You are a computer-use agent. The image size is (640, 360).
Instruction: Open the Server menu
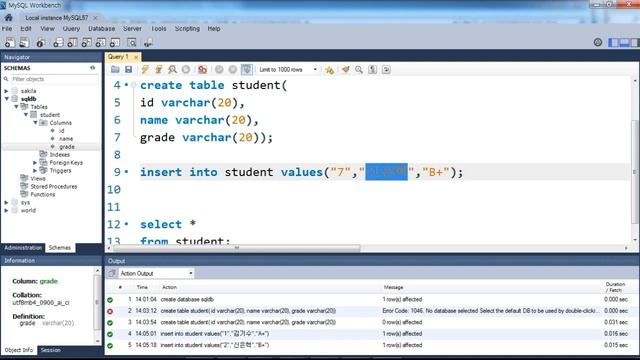coord(132,29)
